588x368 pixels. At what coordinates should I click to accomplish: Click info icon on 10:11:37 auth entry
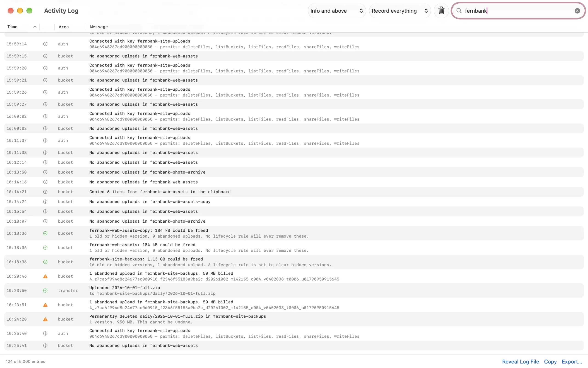45,141
